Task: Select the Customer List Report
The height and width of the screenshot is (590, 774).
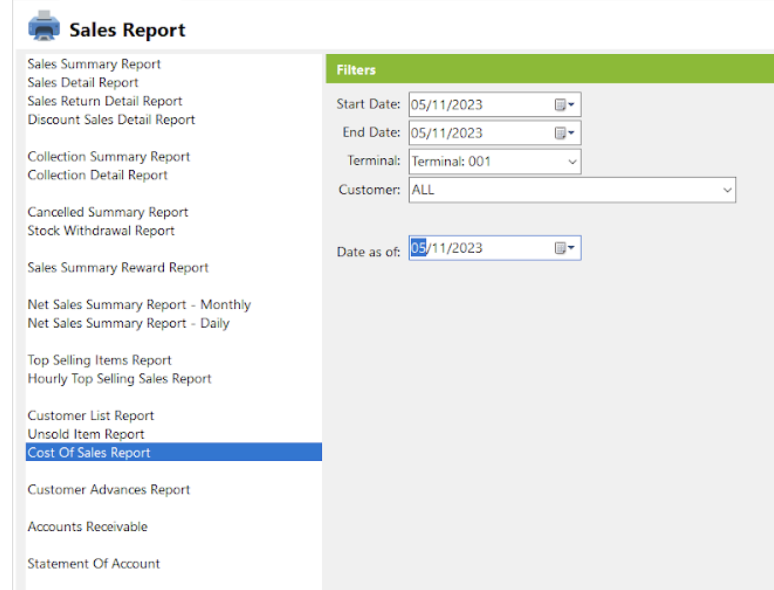Action: (x=91, y=416)
